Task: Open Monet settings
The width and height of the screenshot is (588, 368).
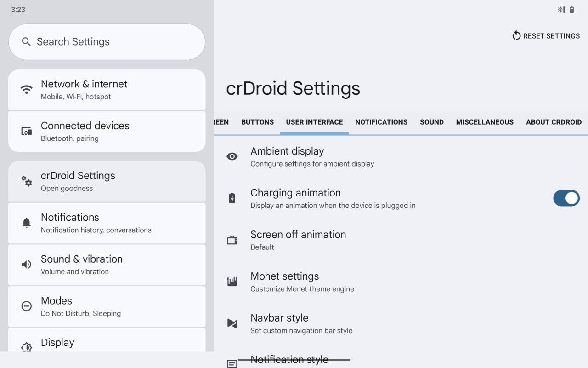Action: [401, 282]
